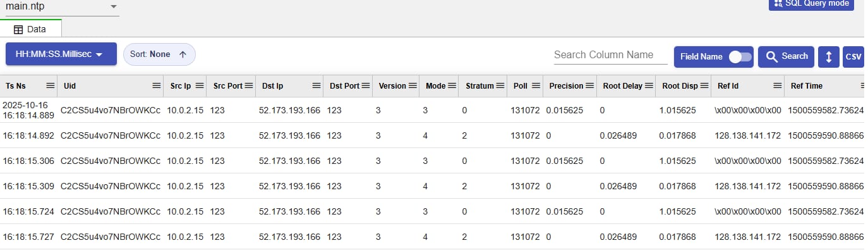Open the Uid column menu icon
The height and width of the screenshot is (250, 868).
[157, 85]
